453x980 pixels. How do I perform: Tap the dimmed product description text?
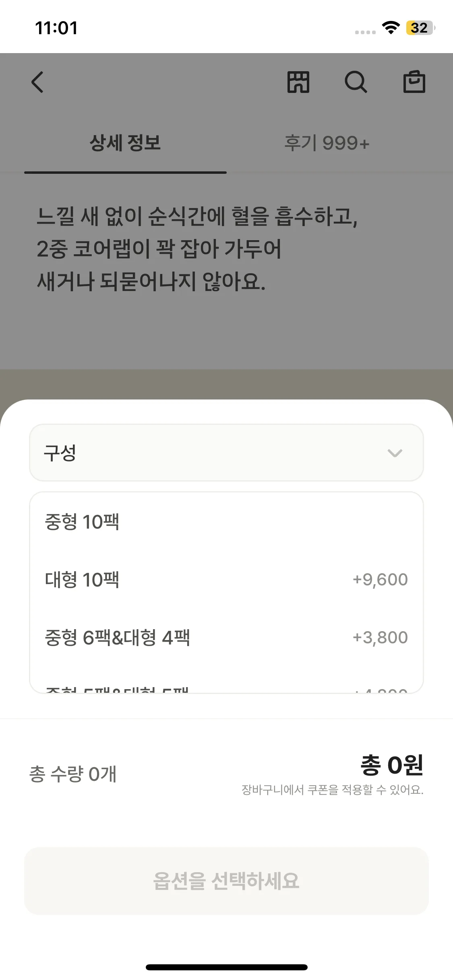point(197,249)
